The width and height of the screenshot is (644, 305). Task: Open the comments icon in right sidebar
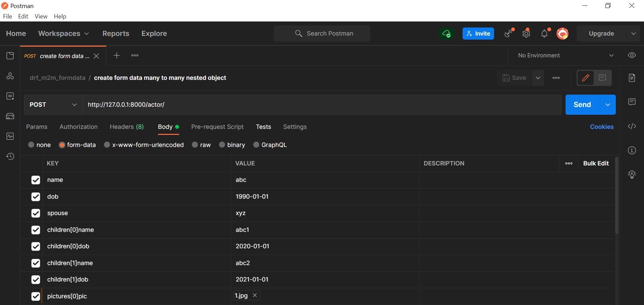tap(632, 102)
